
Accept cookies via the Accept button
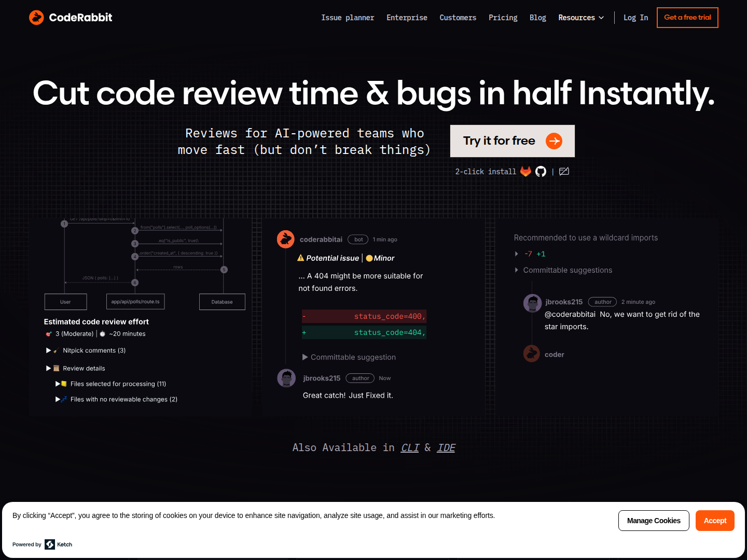(x=715, y=520)
